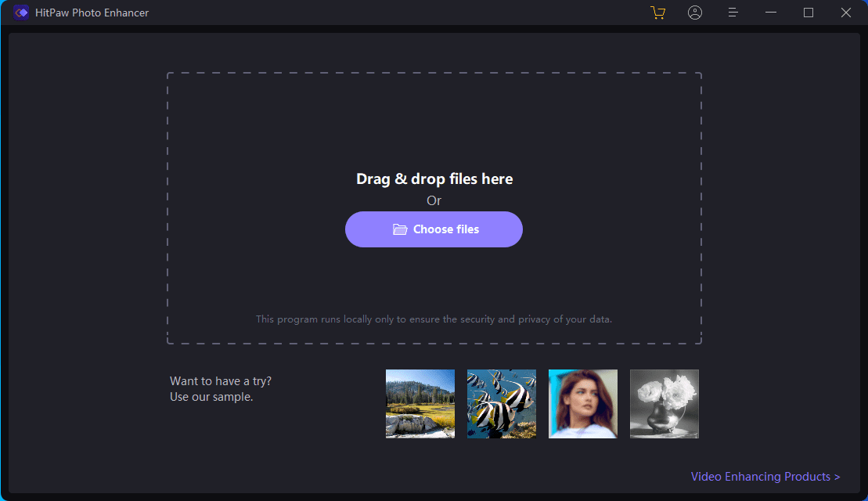This screenshot has width=868, height=501.
Task: Click the Drag & drop files here text
Action: [x=434, y=178]
